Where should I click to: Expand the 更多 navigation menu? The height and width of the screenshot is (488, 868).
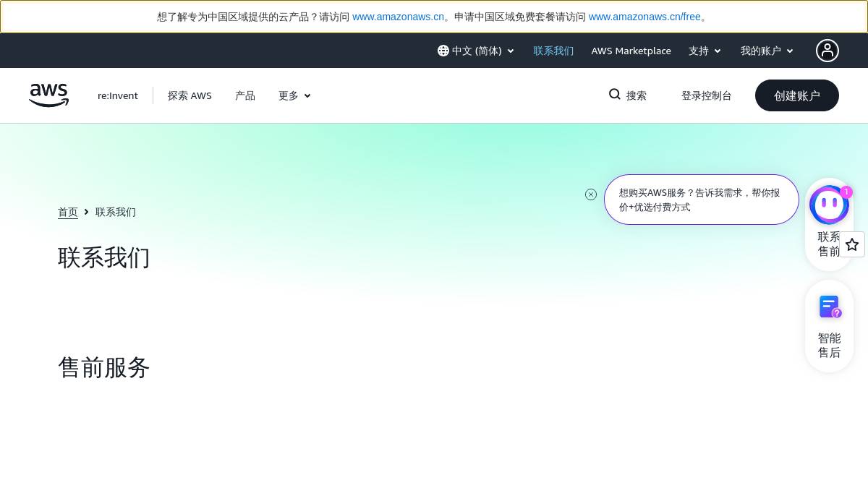pos(294,95)
